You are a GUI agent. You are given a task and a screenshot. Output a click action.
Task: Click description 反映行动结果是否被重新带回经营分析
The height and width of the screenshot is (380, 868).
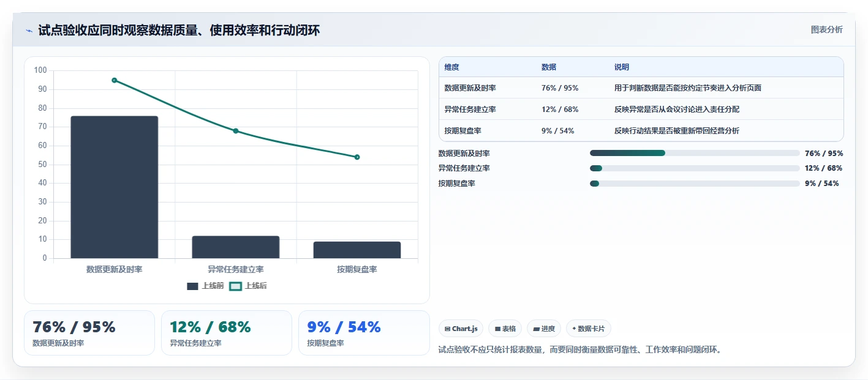click(x=677, y=131)
